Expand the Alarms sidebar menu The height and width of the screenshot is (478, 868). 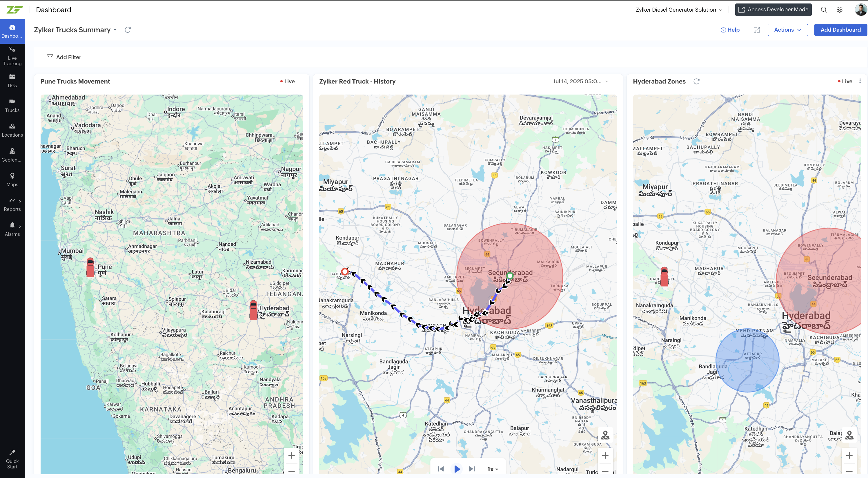coord(12,229)
